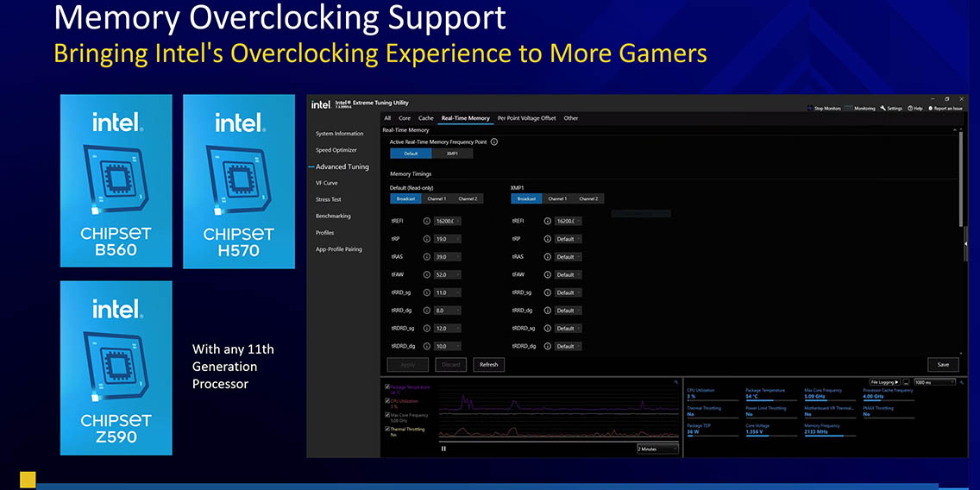980x490 pixels.
Task: Show info icon for Default tFAW
Action: (x=427, y=274)
